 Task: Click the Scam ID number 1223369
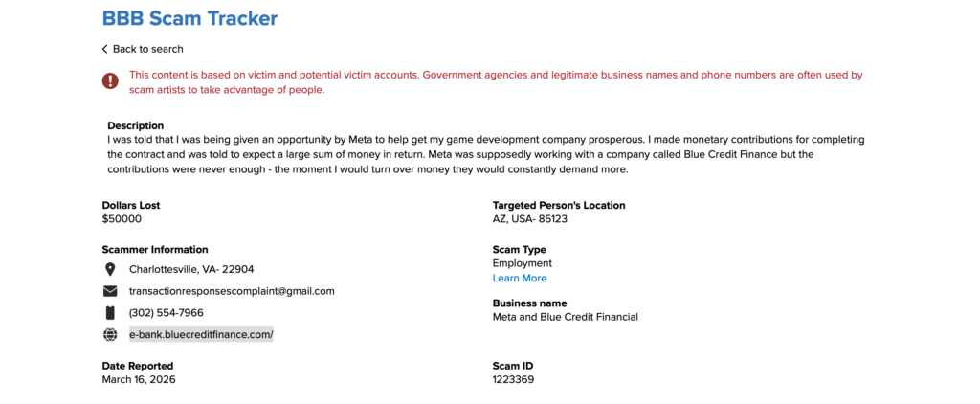click(x=513, y=379)
